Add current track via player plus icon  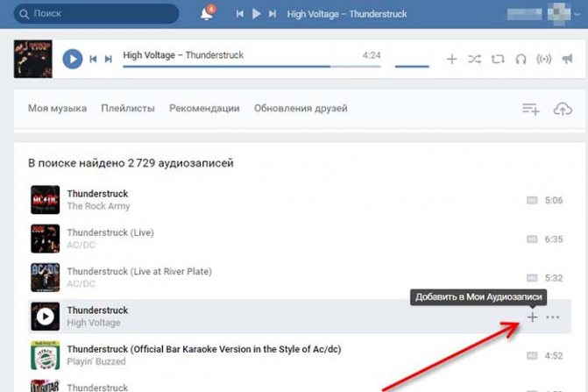(451, 59)
